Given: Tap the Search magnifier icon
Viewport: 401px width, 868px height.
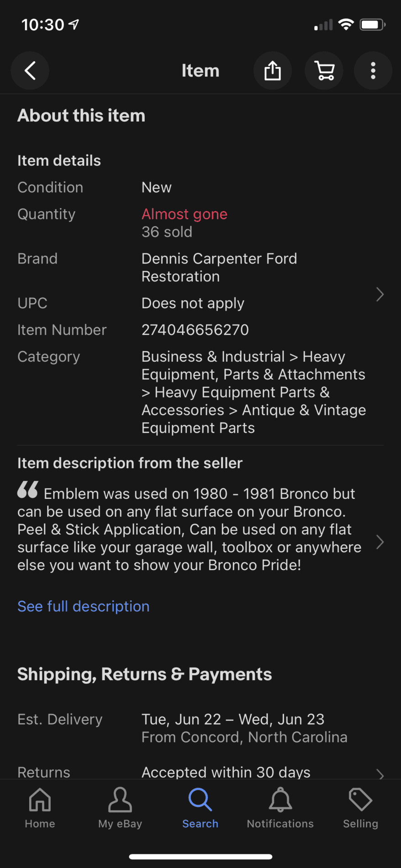Looking at the screenshot, I should 200,800.
